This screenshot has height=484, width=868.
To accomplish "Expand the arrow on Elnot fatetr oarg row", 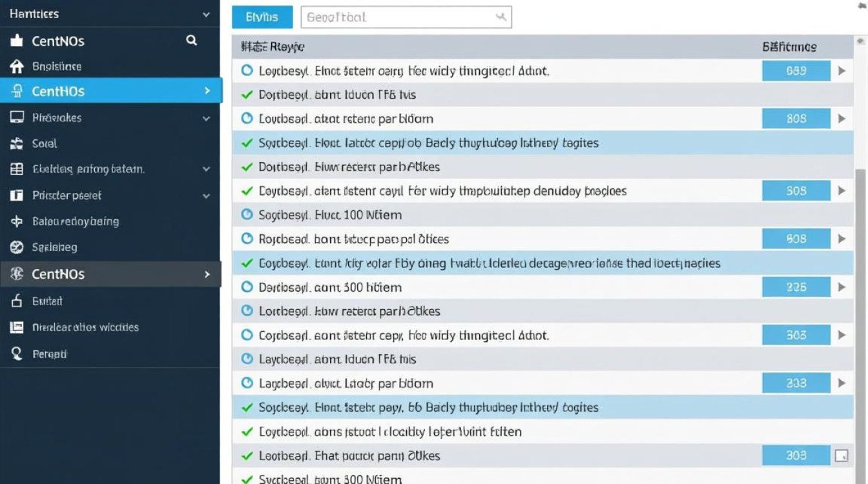I will 842,71.
